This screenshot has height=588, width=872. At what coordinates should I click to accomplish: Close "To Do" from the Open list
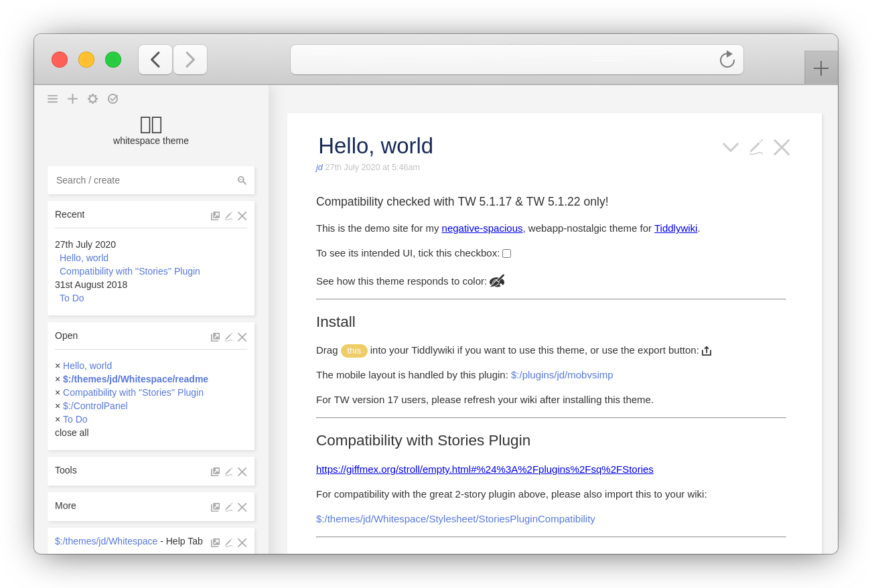[x=57, y=419]
